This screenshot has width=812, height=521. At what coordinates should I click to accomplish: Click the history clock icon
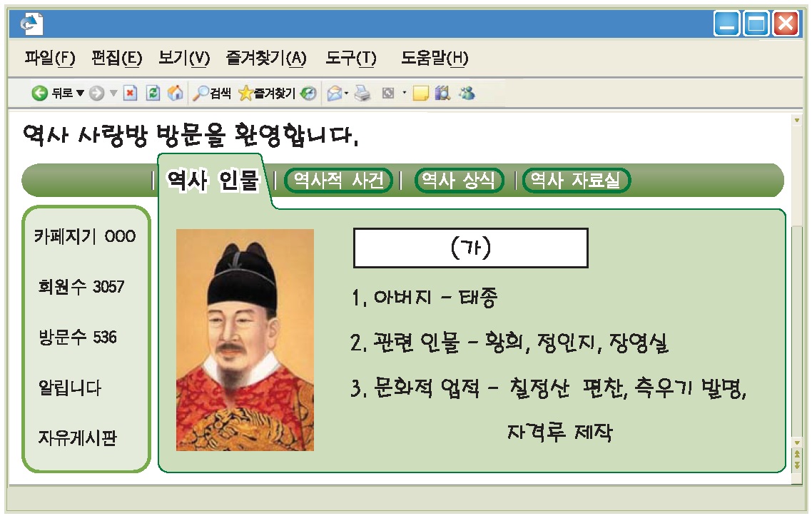(308, 93)
